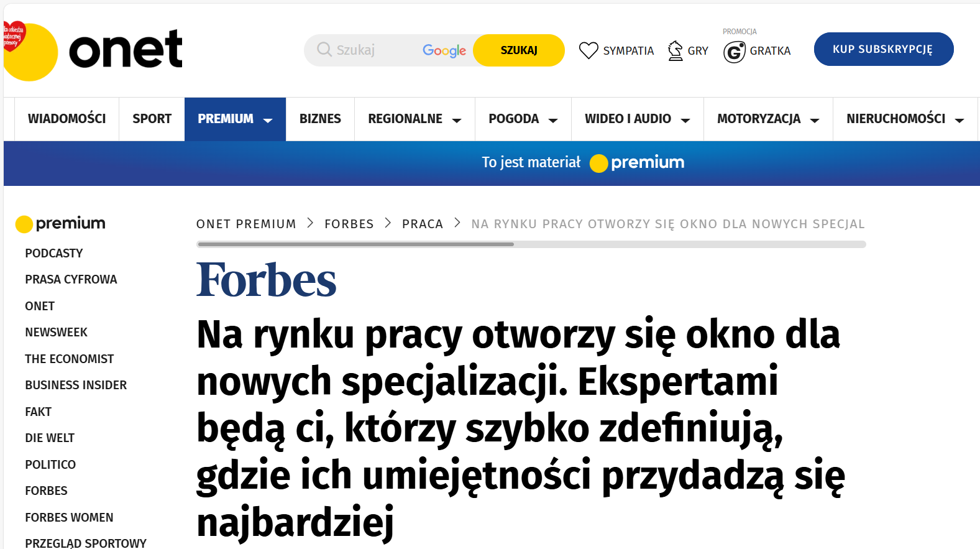Expand the Pogoda dropdown menu
980x549 pixels.
pyautogui.click(x=553, y=120)
